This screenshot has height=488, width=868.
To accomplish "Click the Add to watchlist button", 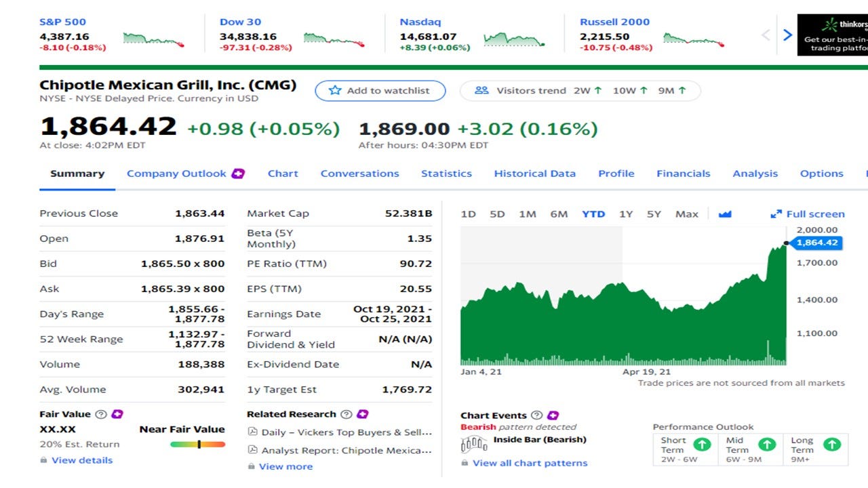I will pyautogui.click(x=380, y=90).
